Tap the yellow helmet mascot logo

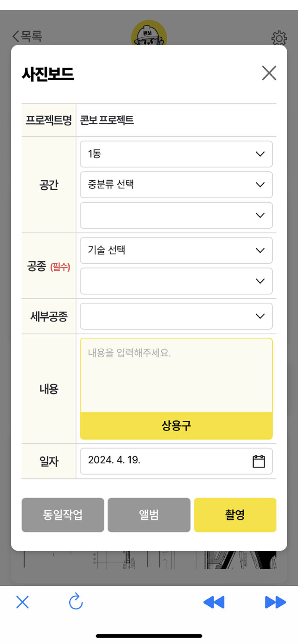pyautogui.click(x=149, y=34)
